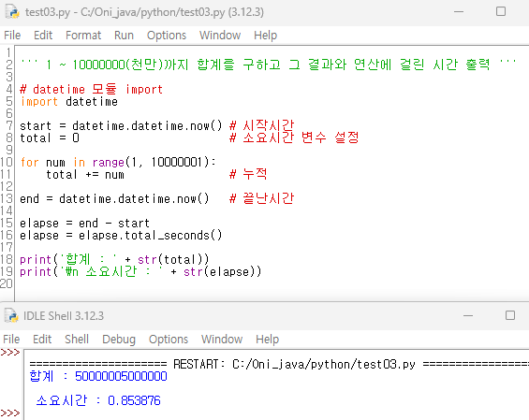Click the '# datetime 모듈 import' comment

[x=91, y=89]
